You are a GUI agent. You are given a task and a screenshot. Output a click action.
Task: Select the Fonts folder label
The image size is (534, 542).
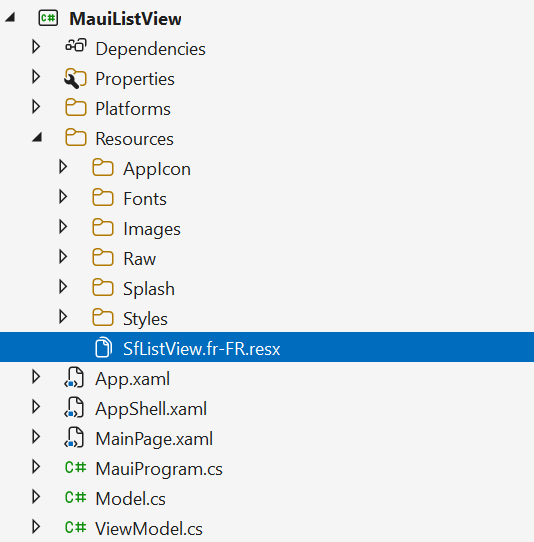[x=145, y=199]
